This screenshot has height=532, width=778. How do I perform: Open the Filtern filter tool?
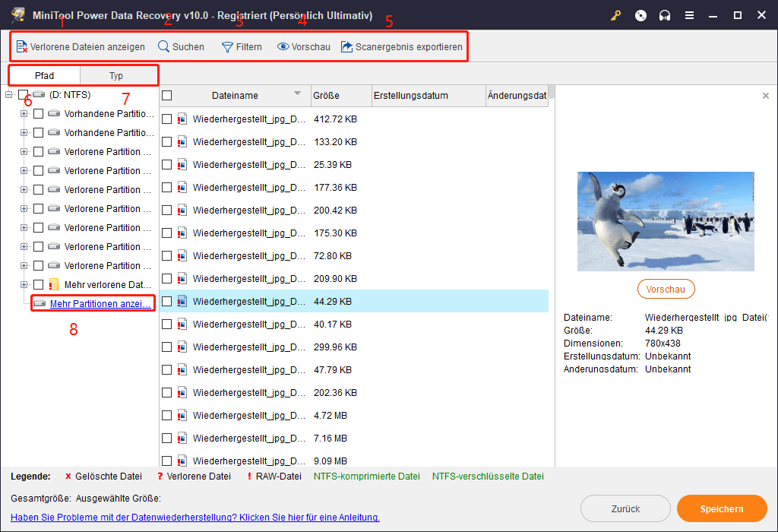click(x=242, y=46)
